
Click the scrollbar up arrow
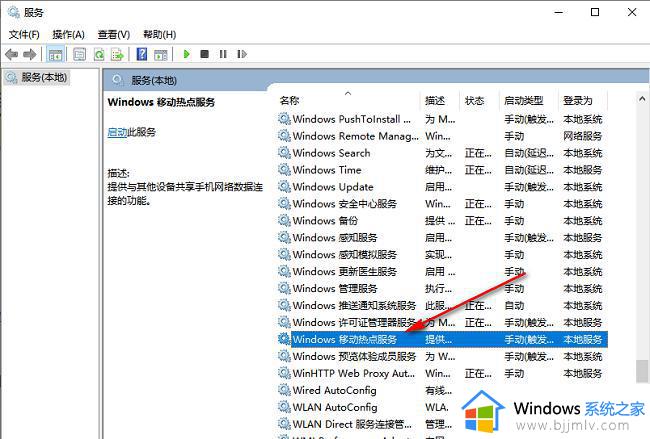(642, 99)
